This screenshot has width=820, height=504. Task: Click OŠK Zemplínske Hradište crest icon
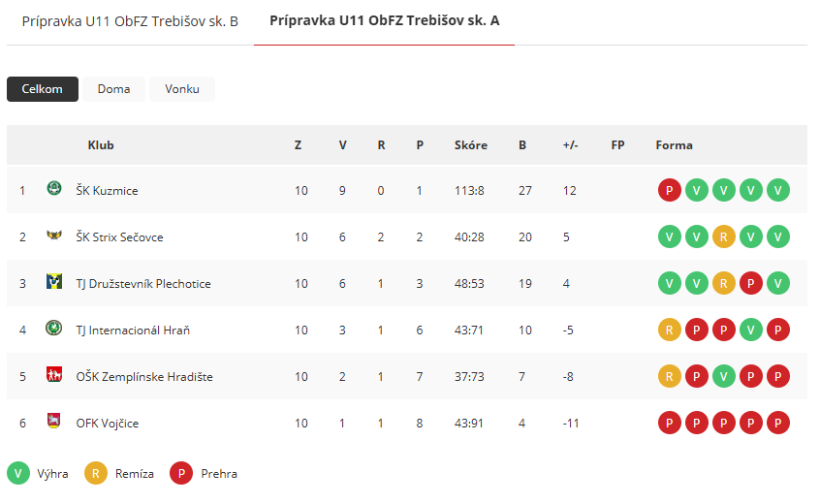tap(54, 374)
